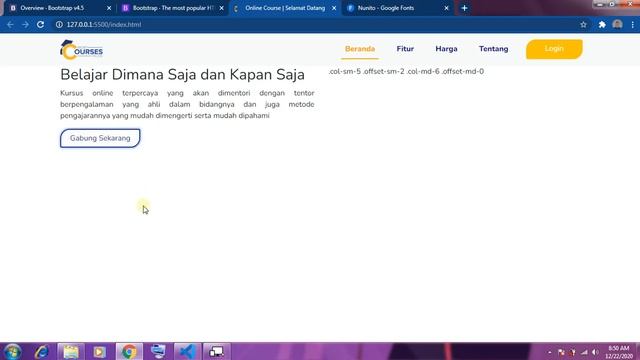Open the Fitur nav link
This screenshot has width=640, height=360.
click(x=405, y=49)
